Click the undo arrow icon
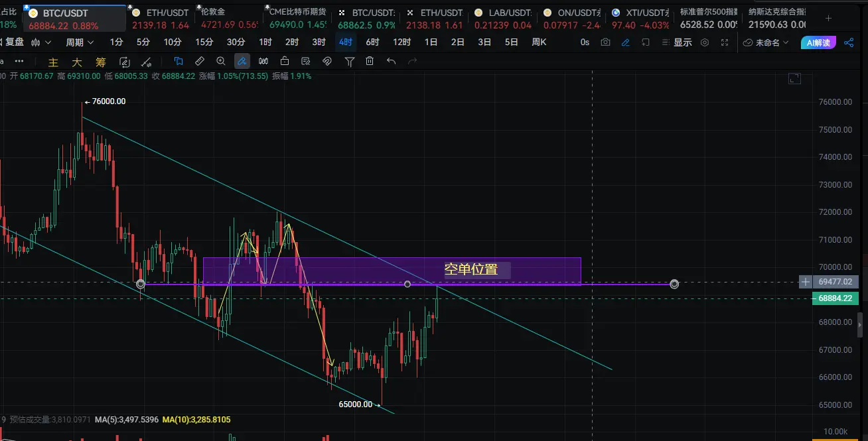The height and width of the screenshot is (441, 868). click(391, 61)
